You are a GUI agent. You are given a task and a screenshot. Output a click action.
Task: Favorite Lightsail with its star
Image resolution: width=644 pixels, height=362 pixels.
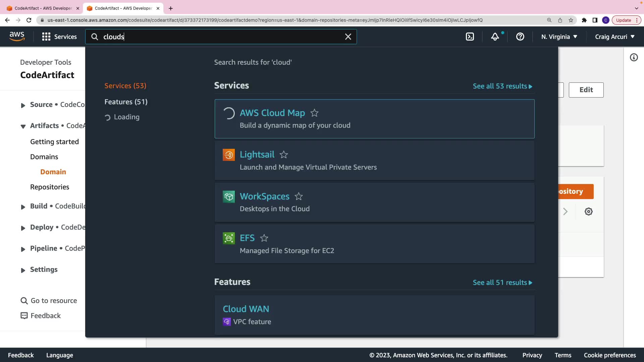click(284, 155)
